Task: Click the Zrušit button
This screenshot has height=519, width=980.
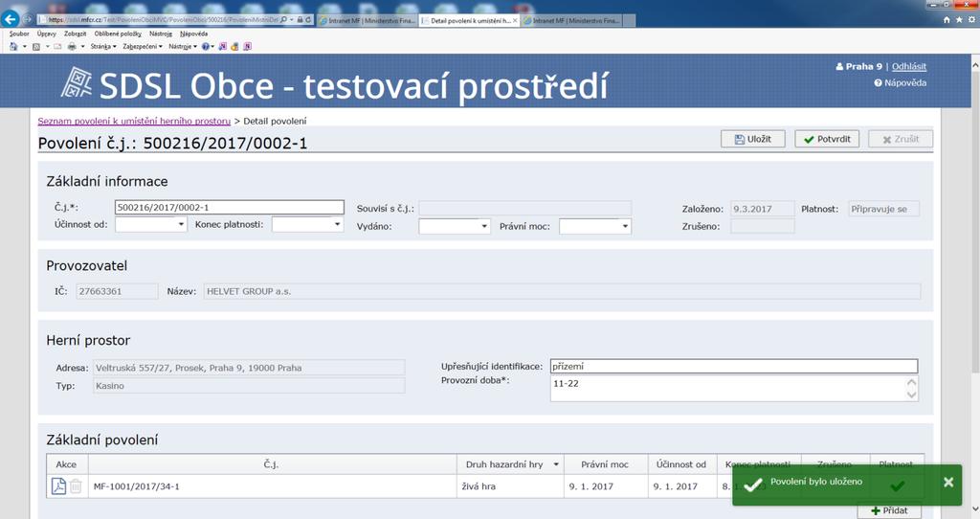Action: point(901,139)
